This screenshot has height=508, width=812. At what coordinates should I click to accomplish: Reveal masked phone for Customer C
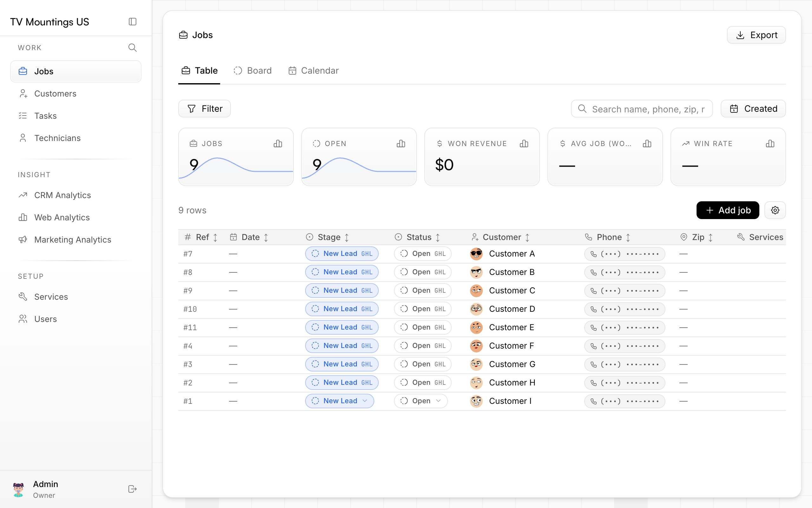click(x=625, y=291)
